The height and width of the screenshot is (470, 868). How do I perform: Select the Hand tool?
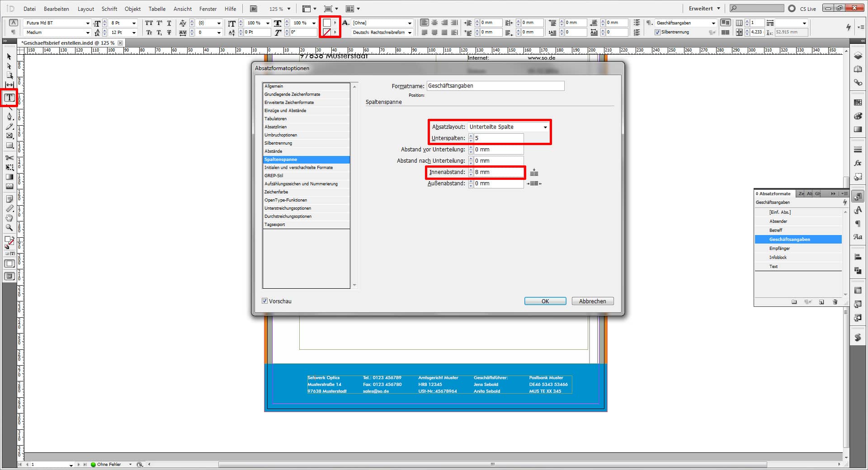(9, 218)
